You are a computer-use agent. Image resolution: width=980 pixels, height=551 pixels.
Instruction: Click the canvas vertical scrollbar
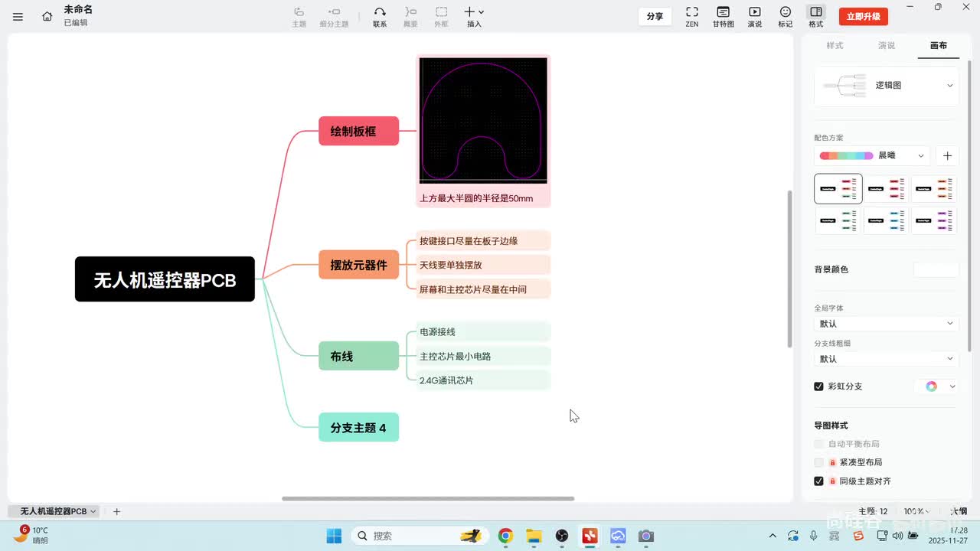pos(790,269)
